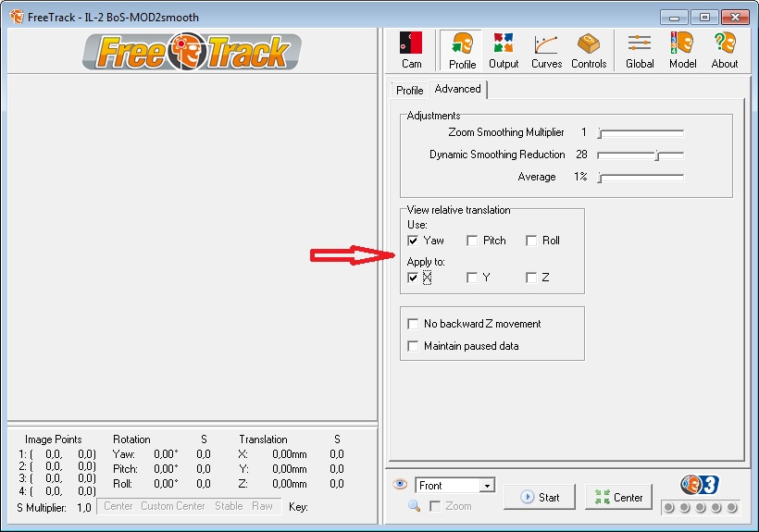Adjust the Average percentage slider
The image size is (759, 532).
(x=641, y=178)
